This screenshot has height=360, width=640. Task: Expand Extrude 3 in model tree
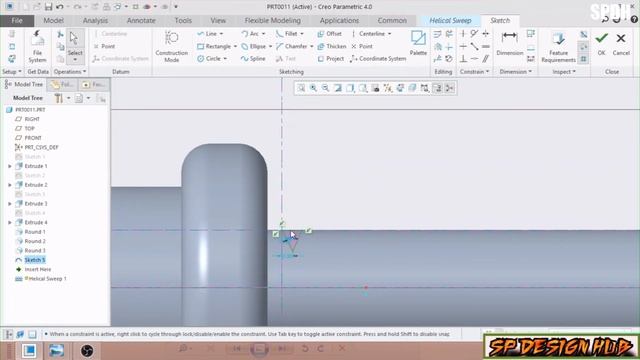[10, 204]
